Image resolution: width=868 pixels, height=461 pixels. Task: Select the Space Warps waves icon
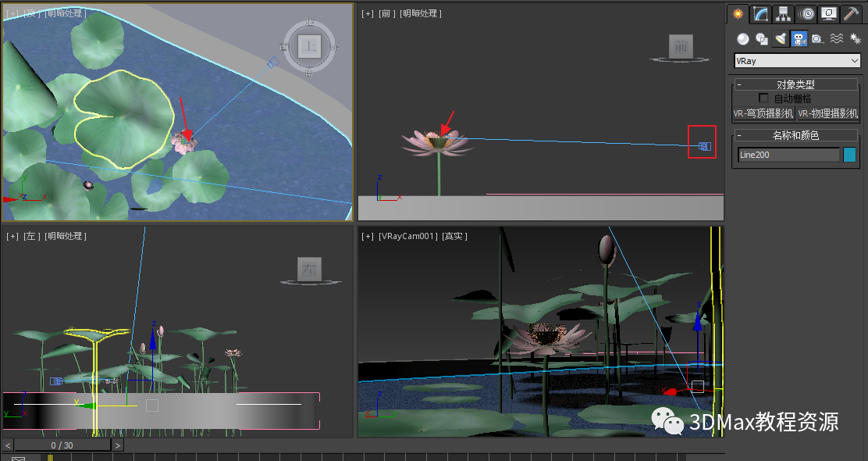[x=837, y=39]
